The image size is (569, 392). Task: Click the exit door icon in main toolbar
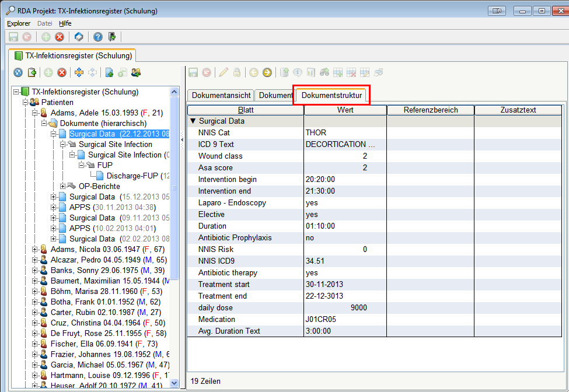tap(112, 37)
